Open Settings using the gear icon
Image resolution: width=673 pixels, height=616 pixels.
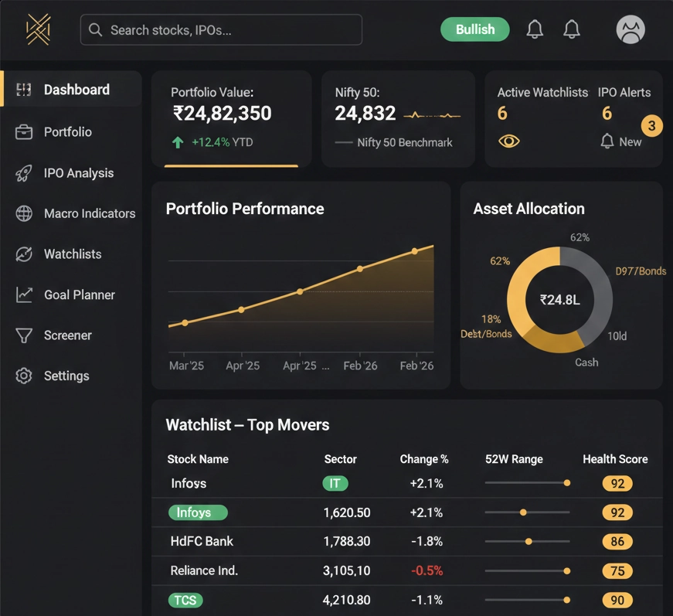coord(24,376)
